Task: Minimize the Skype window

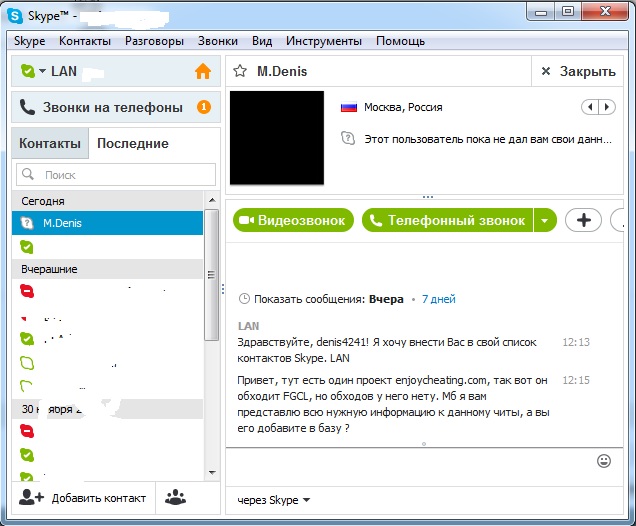Action: [x=541, y=11]
